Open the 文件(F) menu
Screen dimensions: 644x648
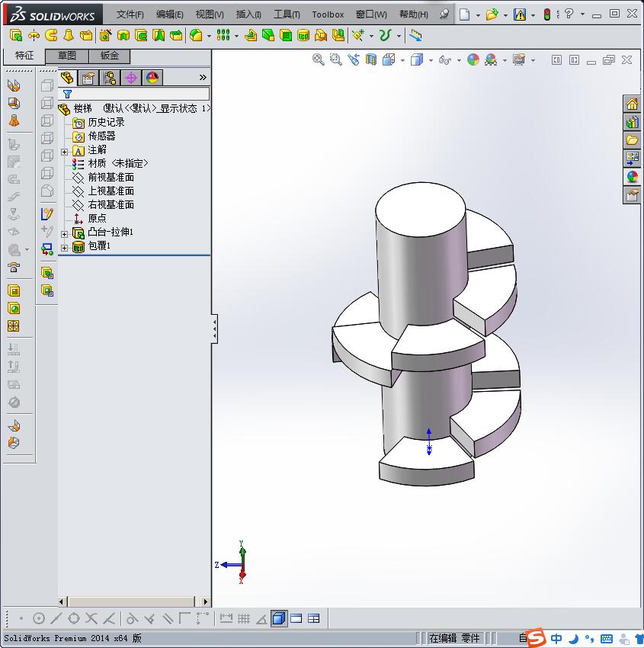click(130, 14)
